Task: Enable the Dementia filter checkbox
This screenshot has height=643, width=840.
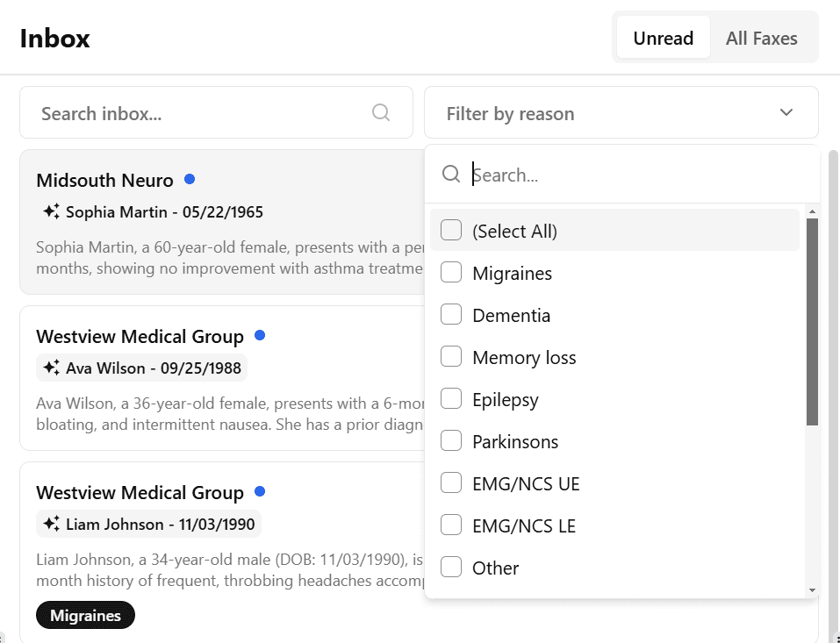Action: pyautogui.click(x=451, y=315)
